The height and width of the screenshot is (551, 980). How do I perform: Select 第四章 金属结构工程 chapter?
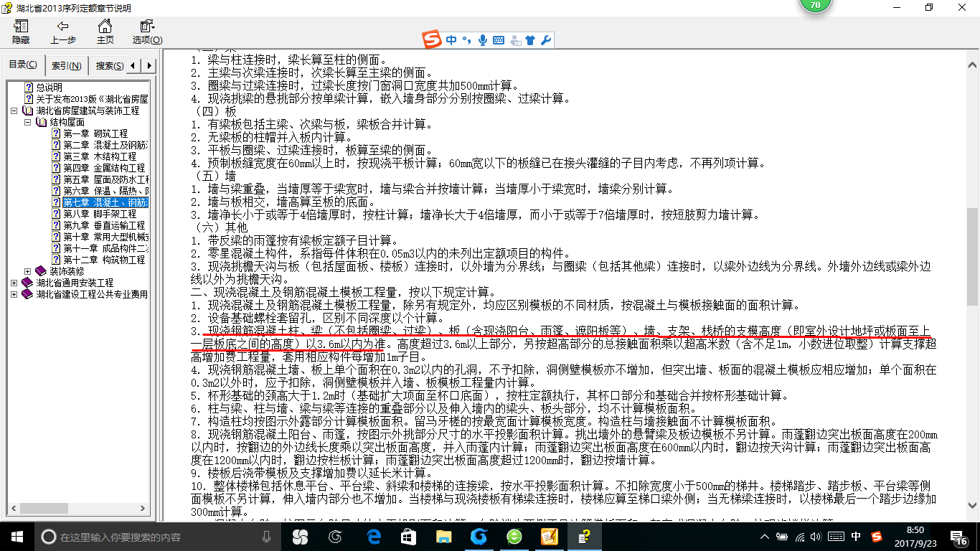(x=103, y=168)
